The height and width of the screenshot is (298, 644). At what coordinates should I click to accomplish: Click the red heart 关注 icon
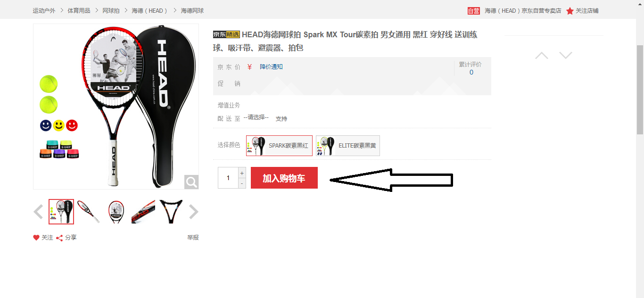click(x=36, y=238)
